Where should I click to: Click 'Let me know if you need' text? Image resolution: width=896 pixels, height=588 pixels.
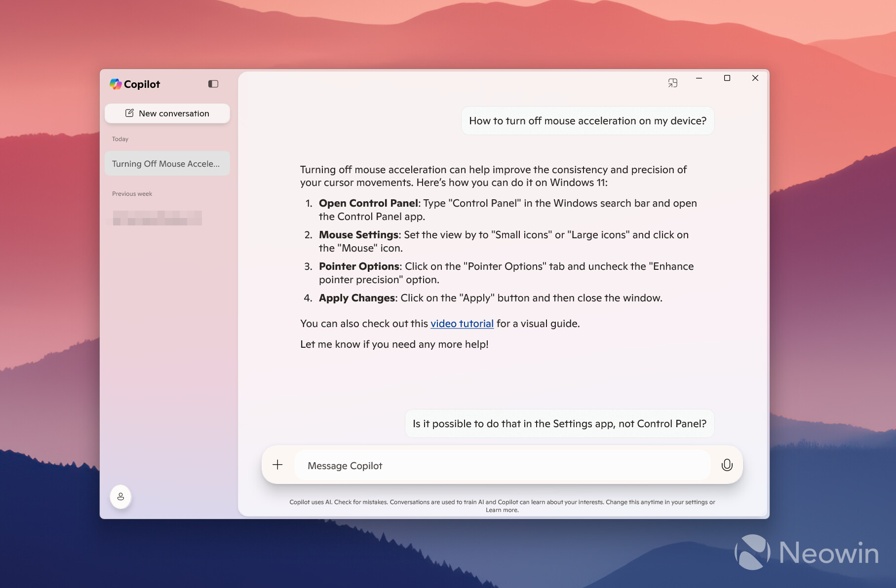pyautogui.click(x=358, y=344)
